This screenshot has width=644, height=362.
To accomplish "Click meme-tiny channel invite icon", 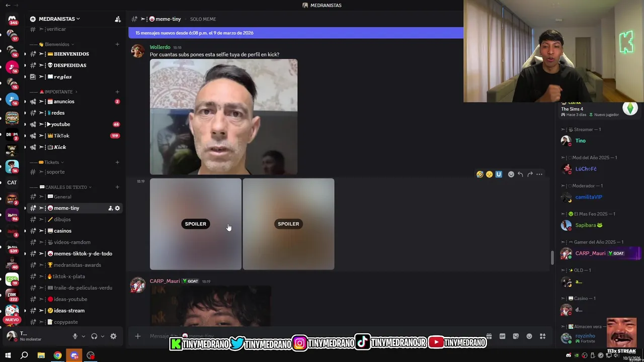I will (110, 208).
